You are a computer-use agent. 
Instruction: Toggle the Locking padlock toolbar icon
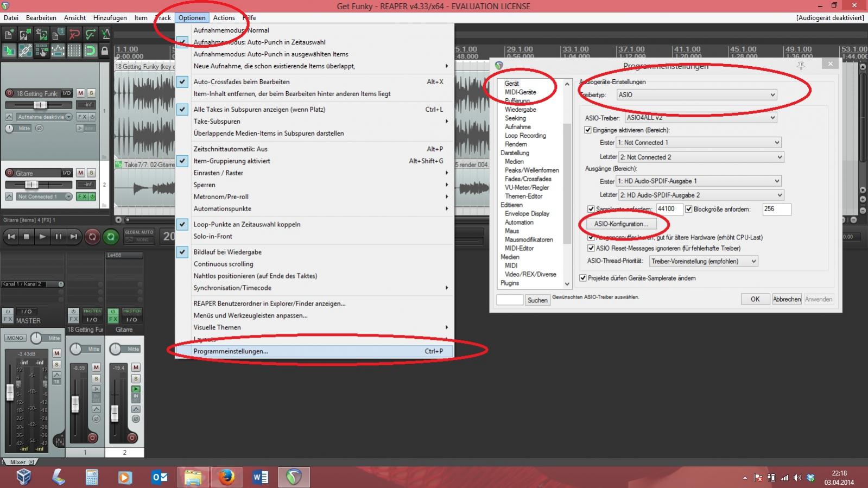click(105, 50)
